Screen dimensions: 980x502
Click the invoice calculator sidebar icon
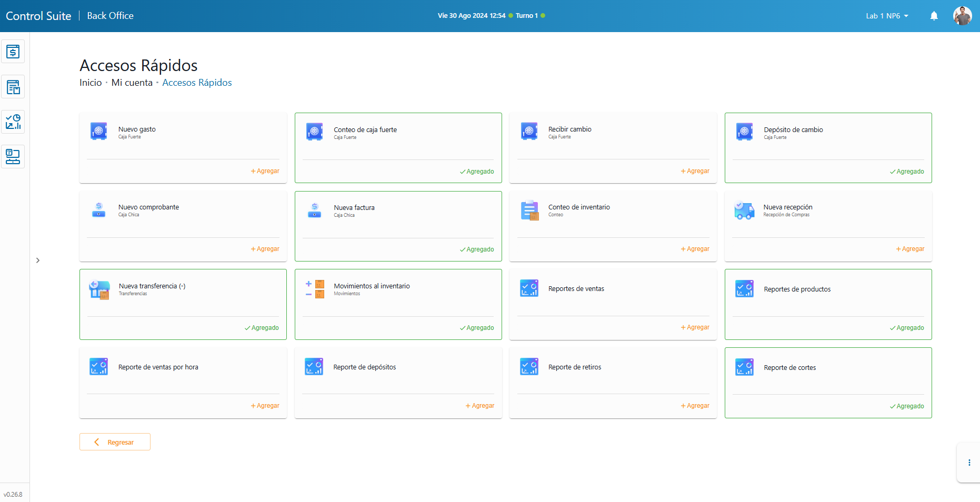pos(13,87)
